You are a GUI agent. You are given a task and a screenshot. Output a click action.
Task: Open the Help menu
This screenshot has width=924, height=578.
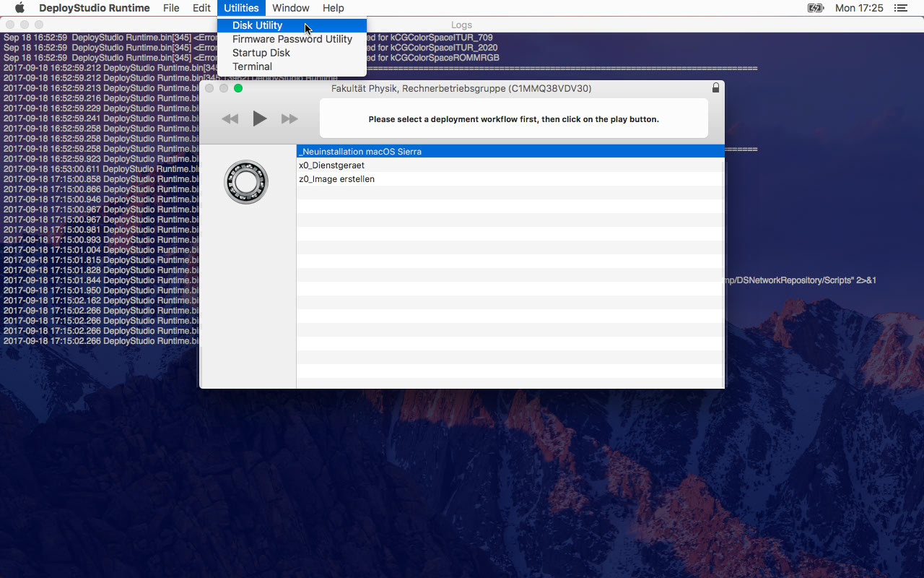[333, 8]
